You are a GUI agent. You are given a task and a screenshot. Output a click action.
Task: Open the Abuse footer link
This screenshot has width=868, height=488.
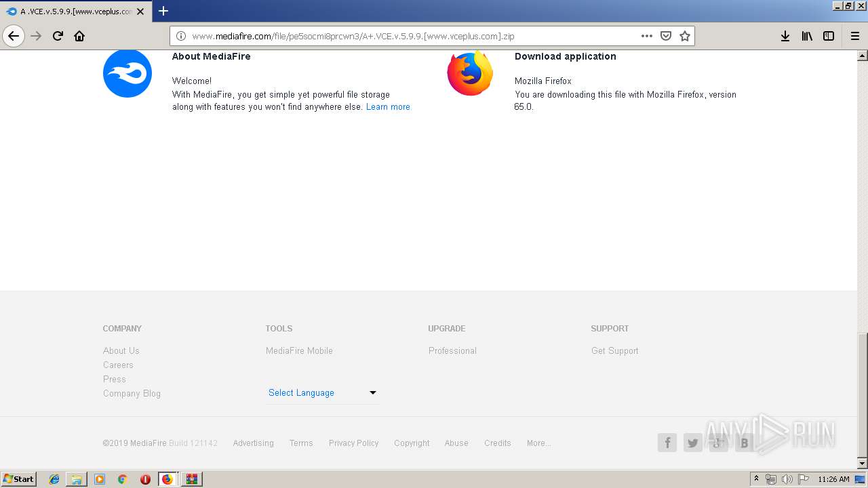tap(456, 443)
